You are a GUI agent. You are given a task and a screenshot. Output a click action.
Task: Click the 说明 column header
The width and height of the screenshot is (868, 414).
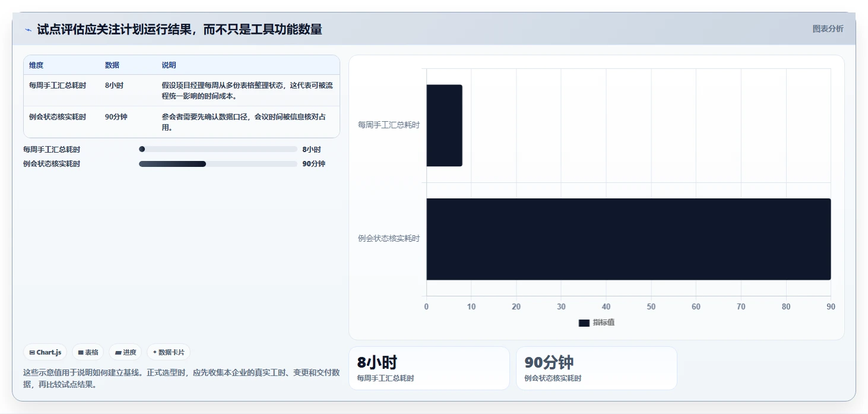pyautogui.click(x=169, y=65)
